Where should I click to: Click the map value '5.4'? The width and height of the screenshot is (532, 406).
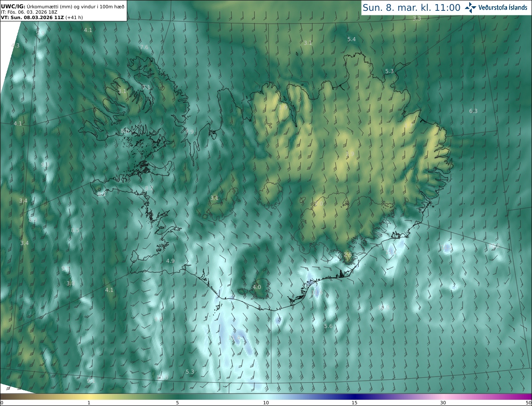click(x=352, y=39)
